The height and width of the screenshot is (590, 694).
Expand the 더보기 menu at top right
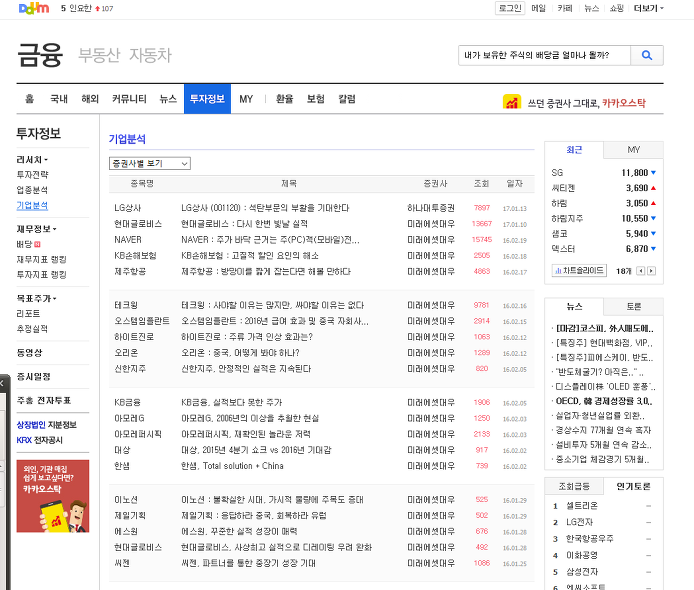click(x=648, y=8)
